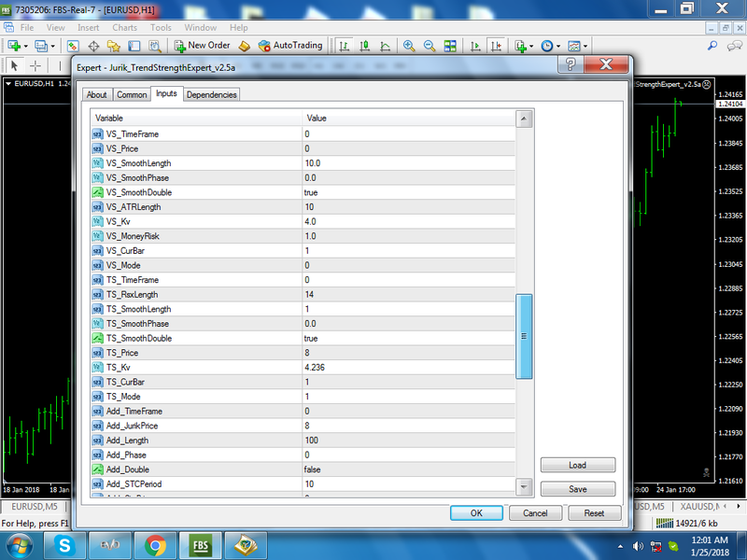Switch chart to line chart icon
This screenshot has width=747, height=560.
[385, 46]
